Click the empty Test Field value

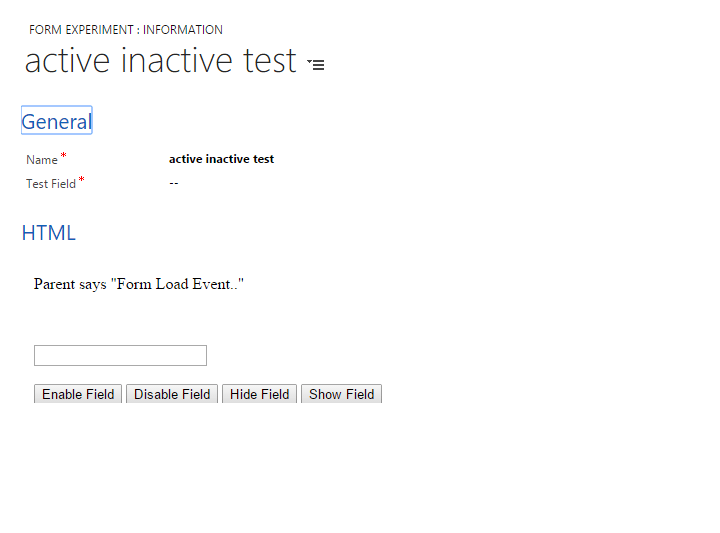[x=174, y=183]
